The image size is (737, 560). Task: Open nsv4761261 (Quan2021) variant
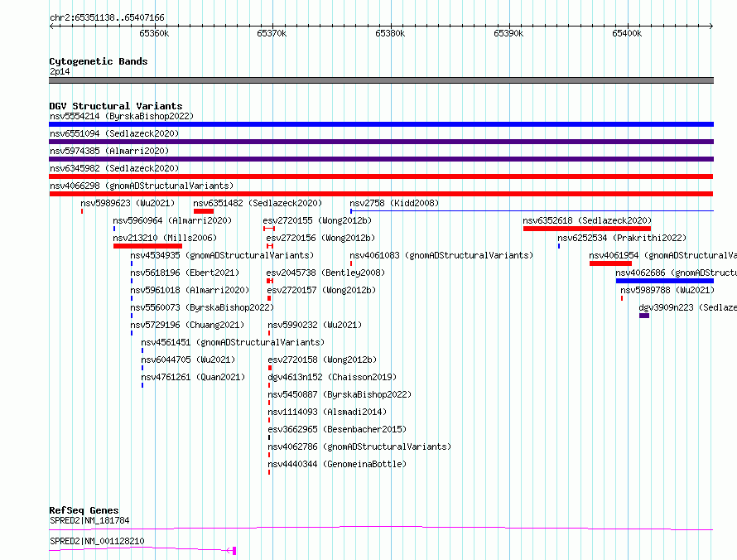(193, 377)
